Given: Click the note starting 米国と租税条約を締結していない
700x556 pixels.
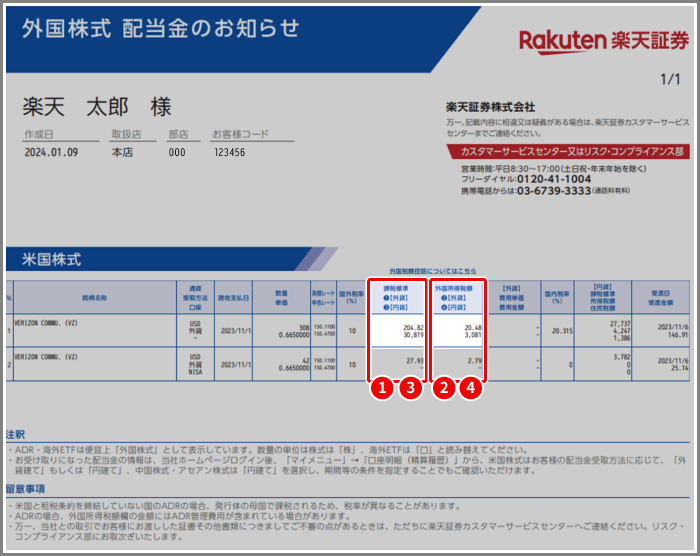Looking at the screenshot, I should click(235, 506).
